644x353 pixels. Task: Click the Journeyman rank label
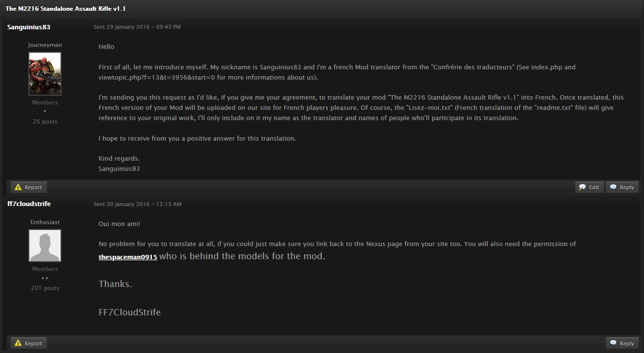point(45,45)
